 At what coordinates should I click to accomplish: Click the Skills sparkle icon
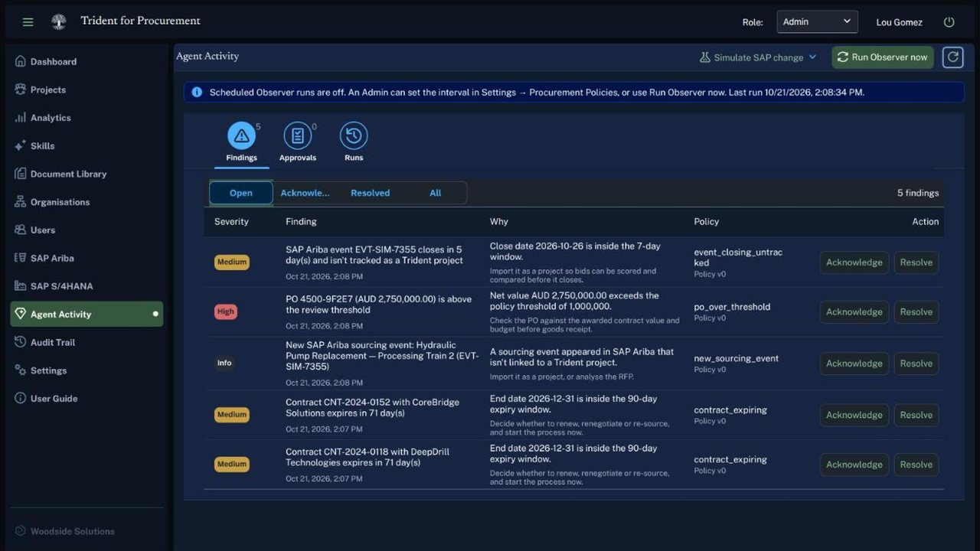point(21,145)
